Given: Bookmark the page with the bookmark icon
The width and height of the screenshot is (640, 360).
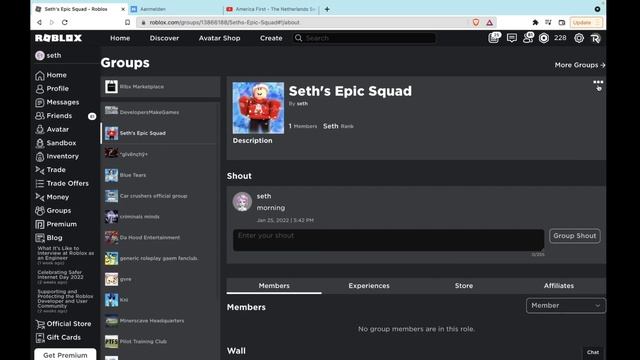Looking at the screenshot, I should tap(127, 22).
